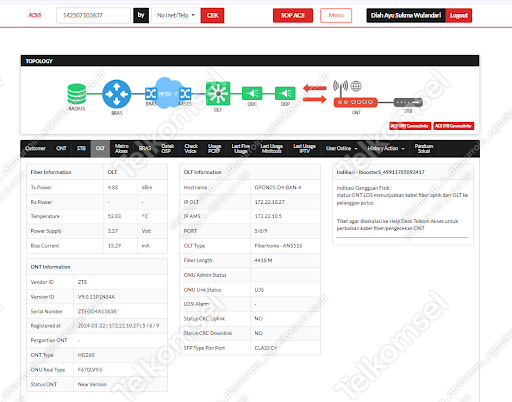This screenshot has width=512, height=402.
Task: Open the No Inet/Telp search type dropdown
Action: click(x=176, y=15)
